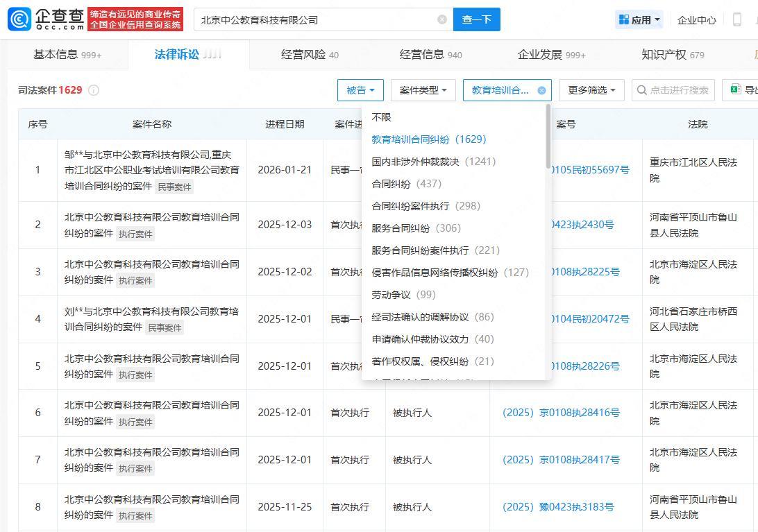Select 合同纠纷案件执行 (298) option

tap(426, 206)
